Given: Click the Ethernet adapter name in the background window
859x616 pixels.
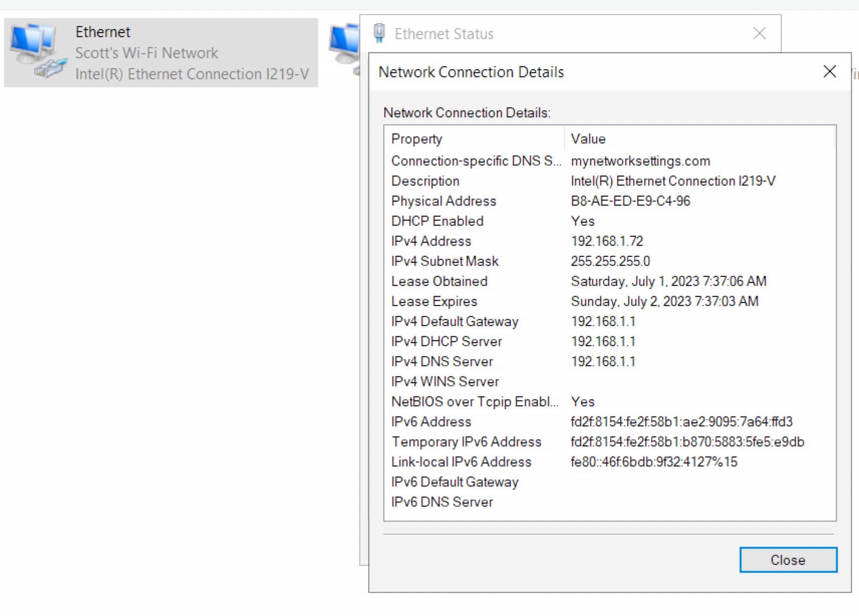Looking at the screenshot, I should pos(103,32).
